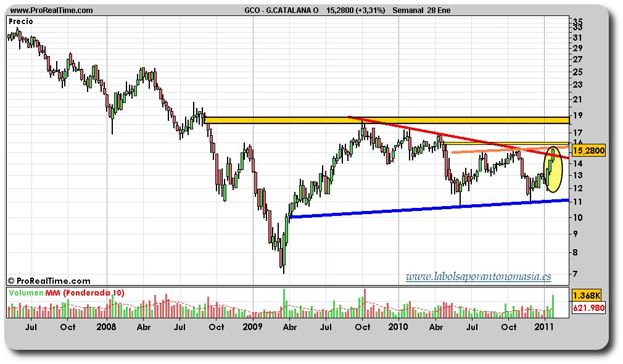Click the 2010 year label on time axis
The height and width of the screenshot is (364, 623).
click(x=398, y=327)
